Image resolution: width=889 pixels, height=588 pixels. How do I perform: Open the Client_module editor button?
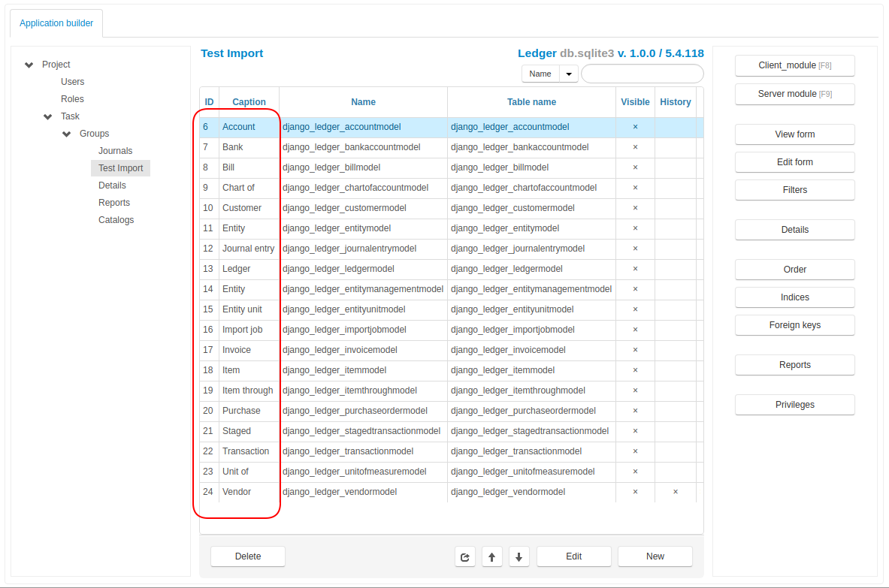[x=795, y=66]
